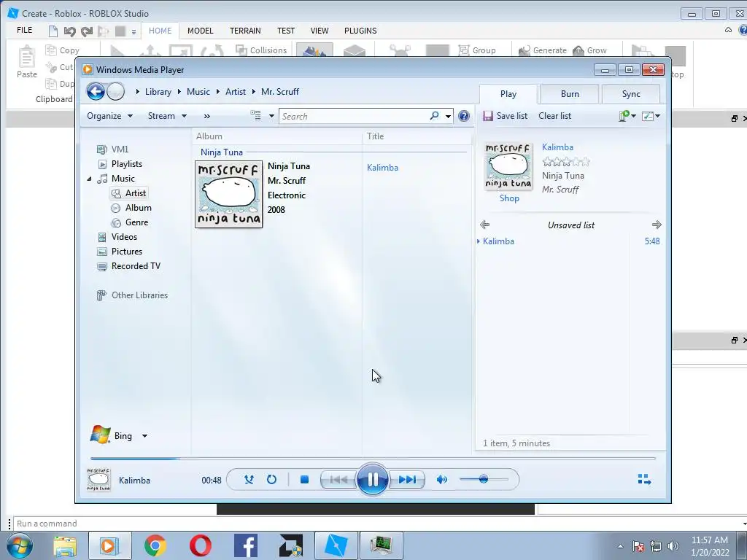Collapse the Music tree node
Viewport: 747px width, 560px height.
[89, 179]
